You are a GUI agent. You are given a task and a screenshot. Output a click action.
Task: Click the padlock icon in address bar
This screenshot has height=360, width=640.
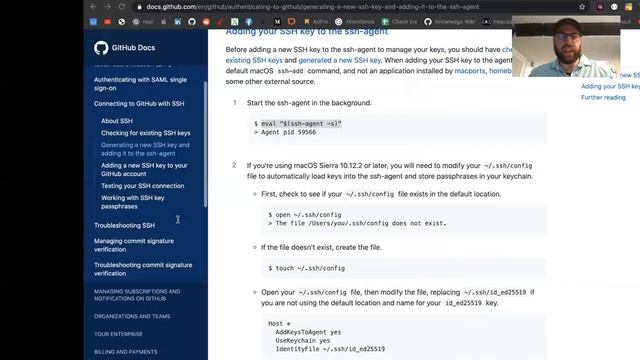tap(139, 7)
